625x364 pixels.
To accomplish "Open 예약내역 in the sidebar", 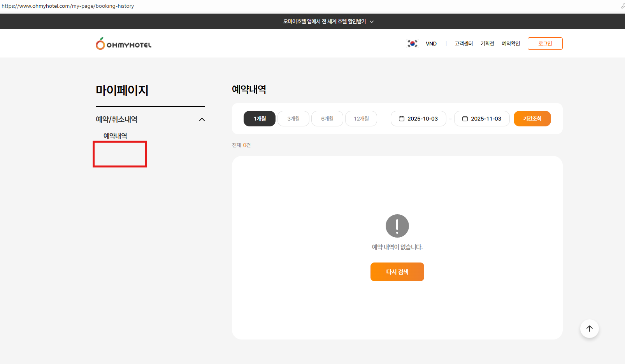I will pyautogui.click(x=115, y=136).
